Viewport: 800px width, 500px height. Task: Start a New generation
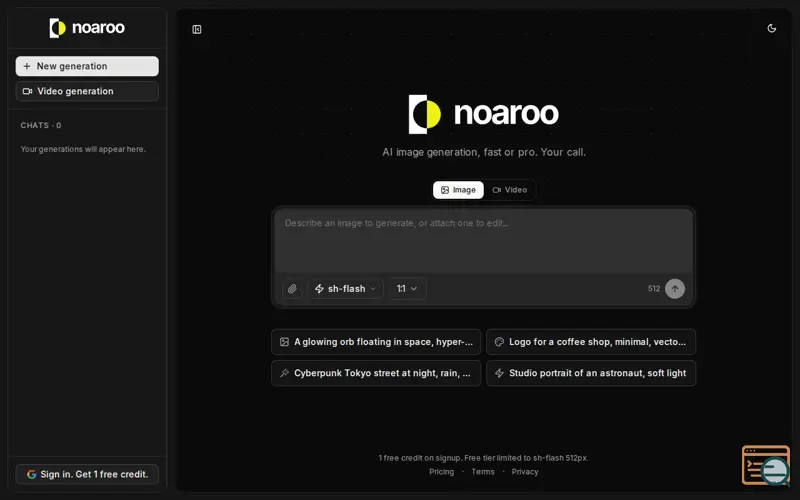coord(87,66)
